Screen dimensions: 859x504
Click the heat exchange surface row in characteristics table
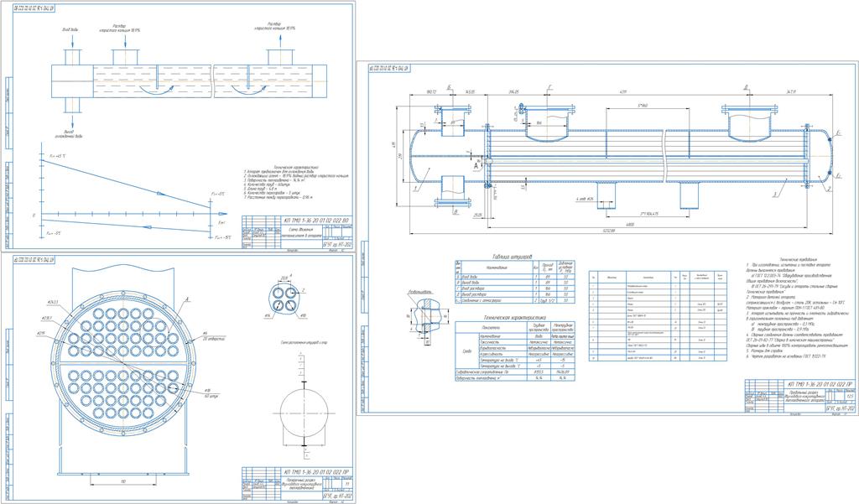pos(515,378)
